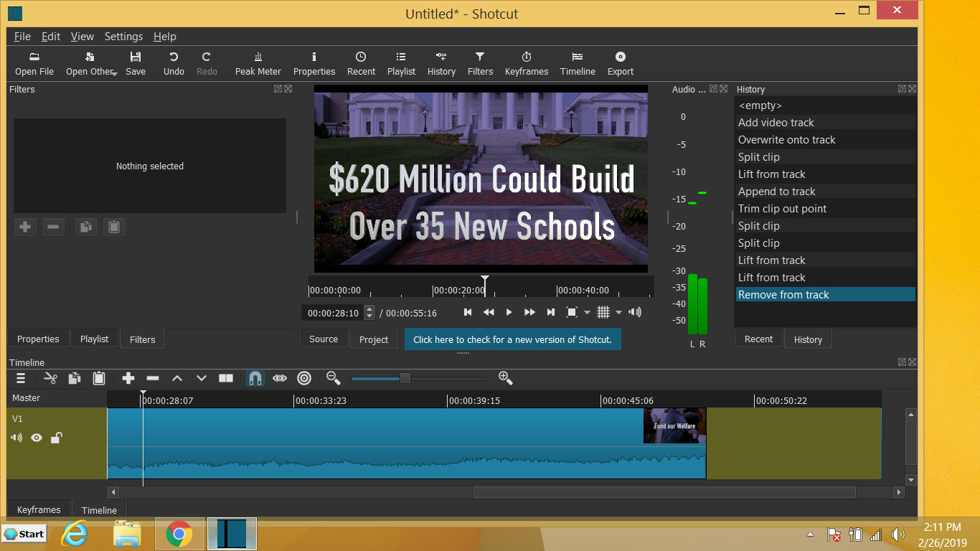Open the Filters panel from toolbar
The width and height of the screenshot is (980, 551).
[480, 63]
